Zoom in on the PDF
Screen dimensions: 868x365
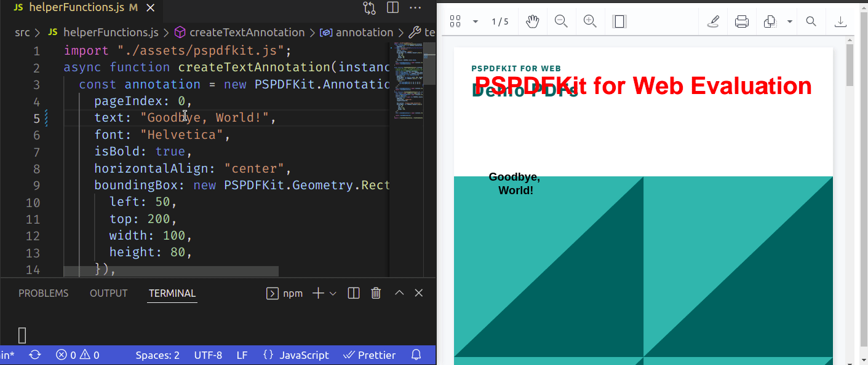(x=590, y=21)
